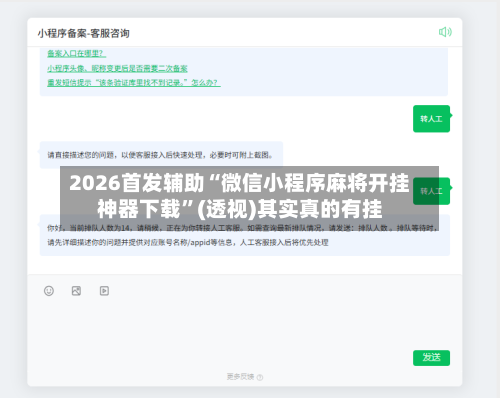The width and height of the screenshot is (500, 398).
Task: Attach a video via the video icon
Action: [x=104, y=291]
